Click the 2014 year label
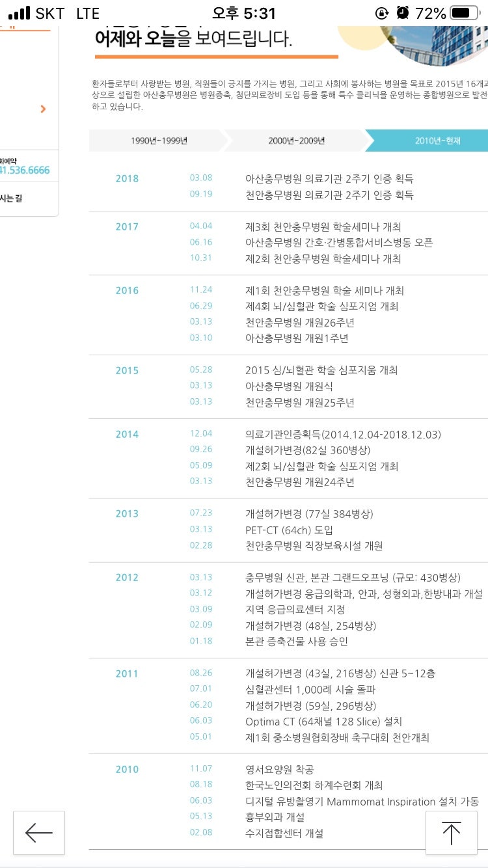Screen dimensions: 488x868 127,435
